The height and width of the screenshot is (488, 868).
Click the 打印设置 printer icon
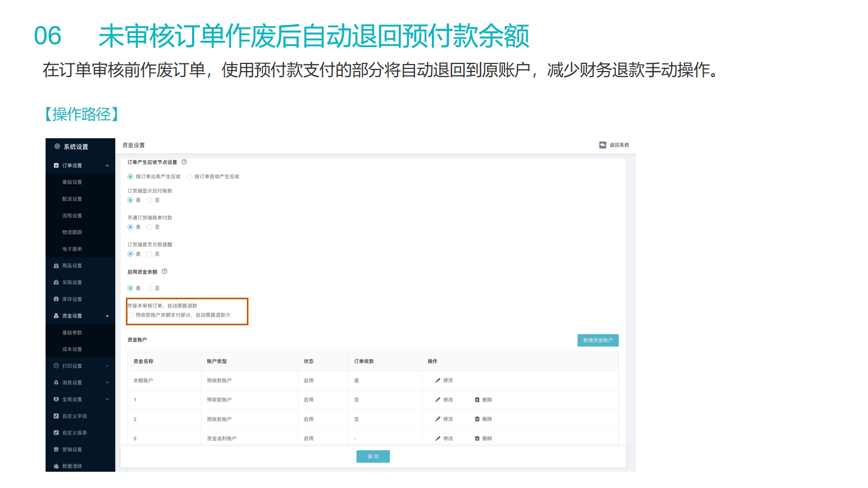56,366
